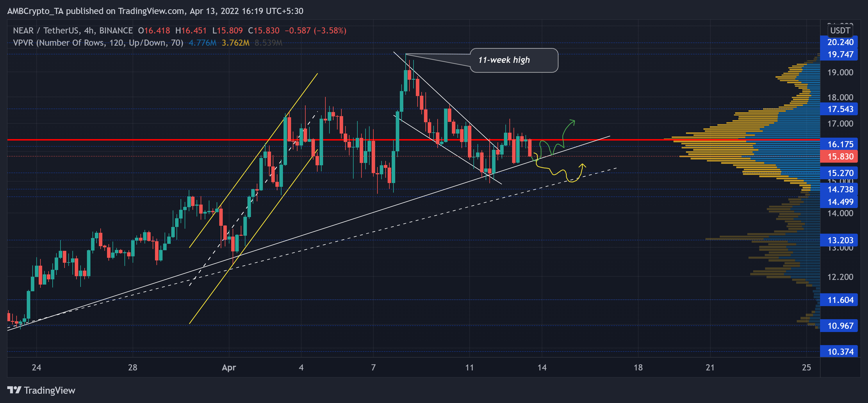Click the TradingView logo icon

tap(14, 390)
